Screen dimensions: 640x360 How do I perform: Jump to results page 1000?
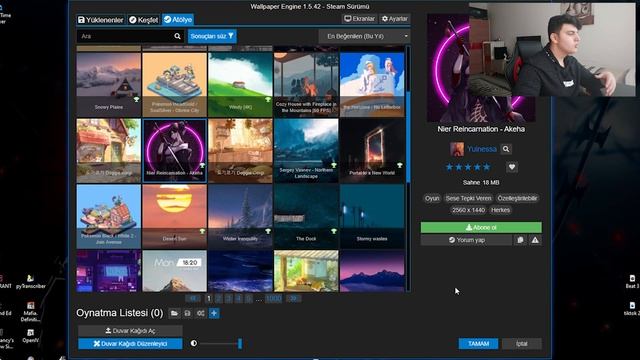273,298
